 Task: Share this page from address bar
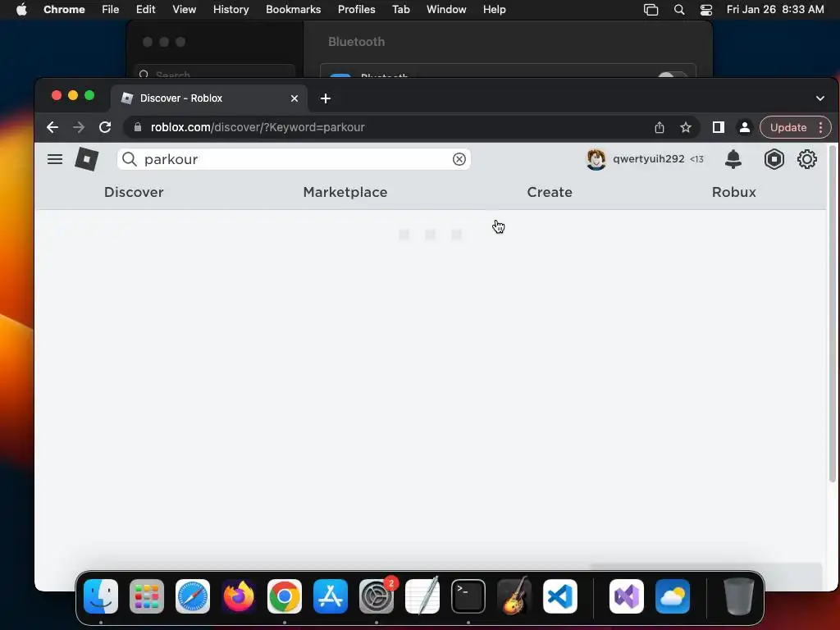point(660,127)
